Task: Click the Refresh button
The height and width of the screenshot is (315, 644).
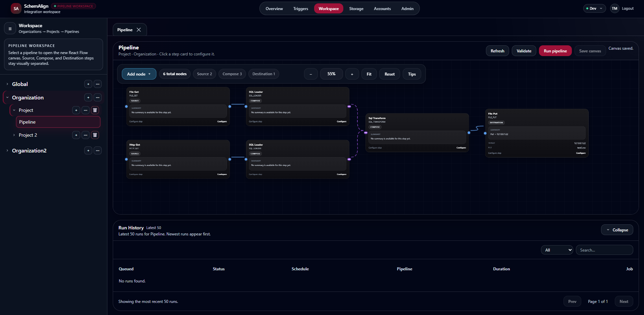Action: tap(497, 51)
